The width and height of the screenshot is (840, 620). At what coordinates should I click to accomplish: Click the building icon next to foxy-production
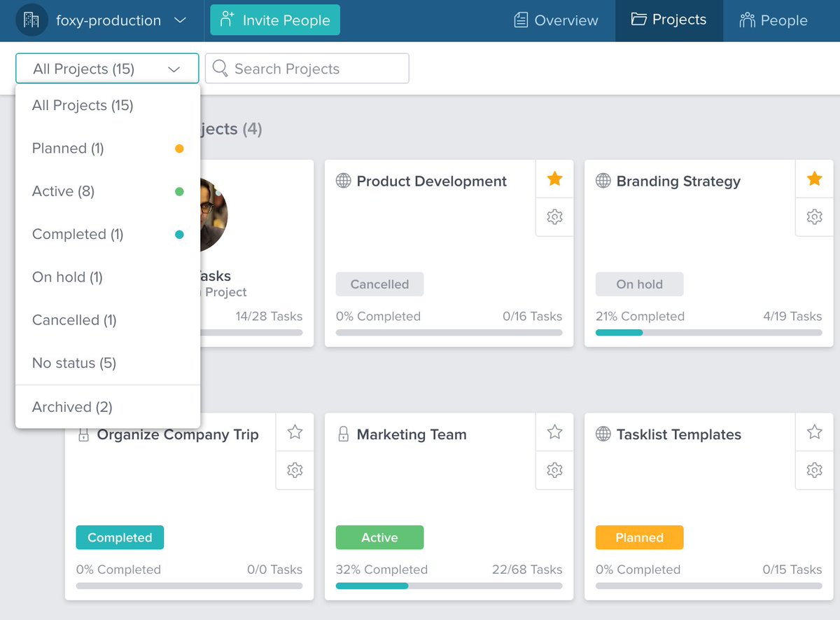tap(31, 20)
